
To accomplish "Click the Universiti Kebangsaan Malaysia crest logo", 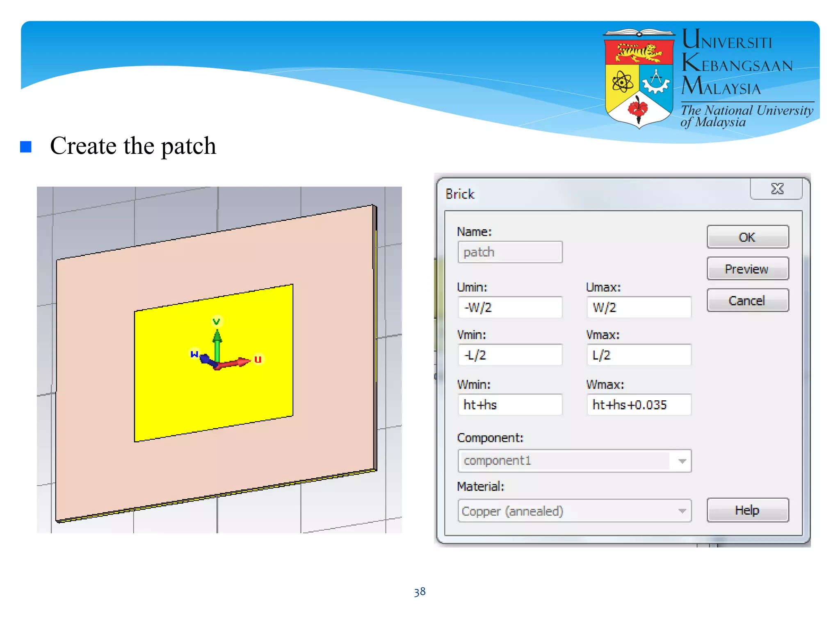I will (639, 78).
